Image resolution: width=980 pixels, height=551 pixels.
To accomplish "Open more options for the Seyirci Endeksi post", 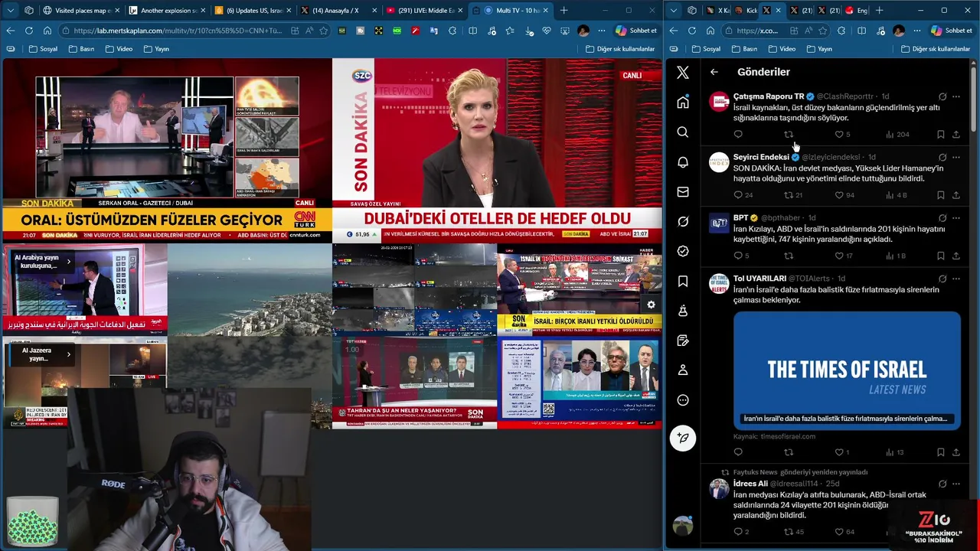I will (956, 157).
